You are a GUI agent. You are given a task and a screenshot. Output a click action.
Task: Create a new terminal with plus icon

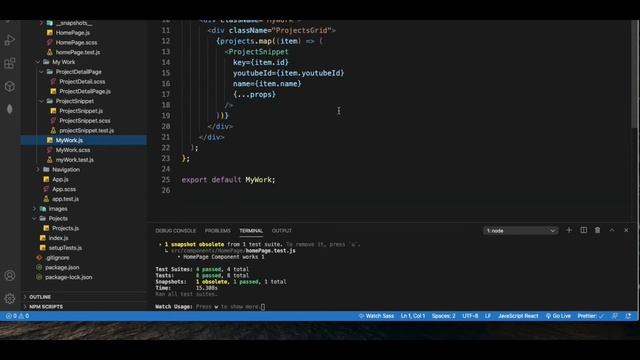click(x=569, y=230)
